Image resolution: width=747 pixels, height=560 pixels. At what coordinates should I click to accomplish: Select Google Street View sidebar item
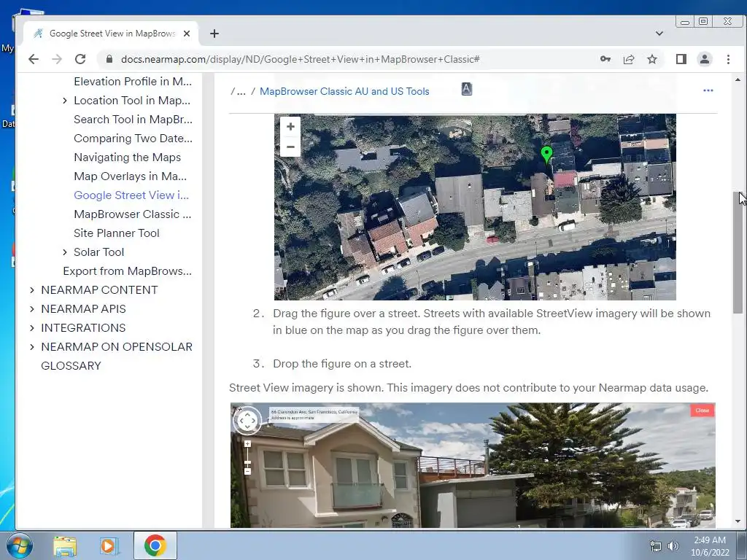click(131, 195)
